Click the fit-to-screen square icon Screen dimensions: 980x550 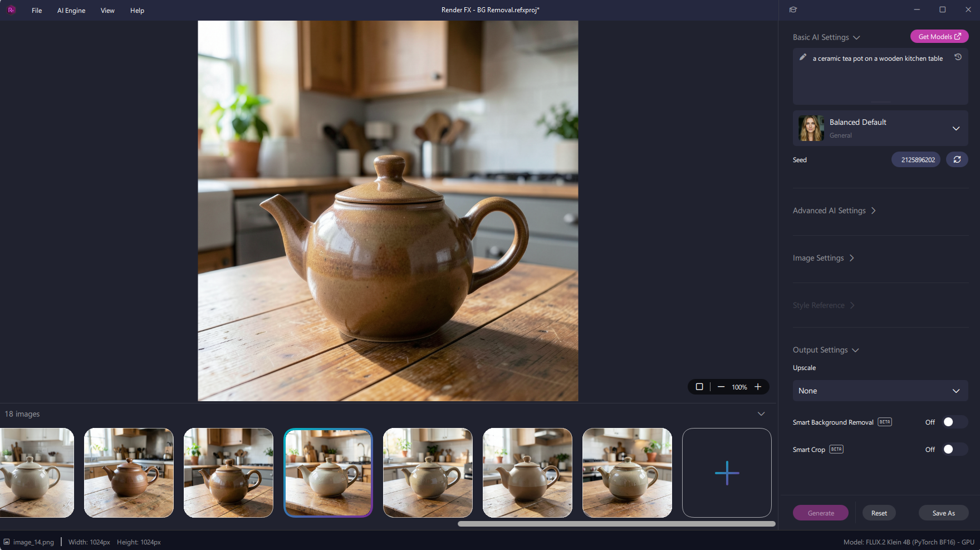click(699, 387)
